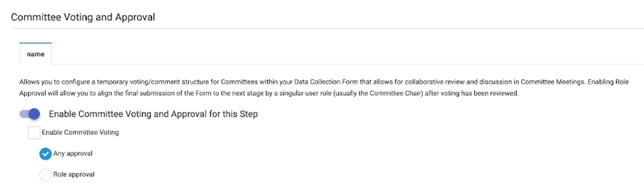Click the description paragraph starting 'Allows you to configure'
Screen dimensions: 644x188
tap(261, 88)
